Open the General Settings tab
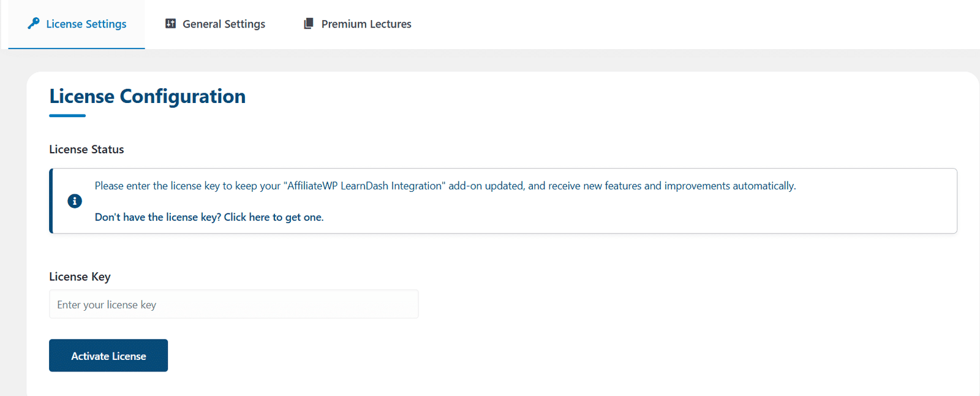This screenshot has height=396, width=980. (x=216, y=24)
